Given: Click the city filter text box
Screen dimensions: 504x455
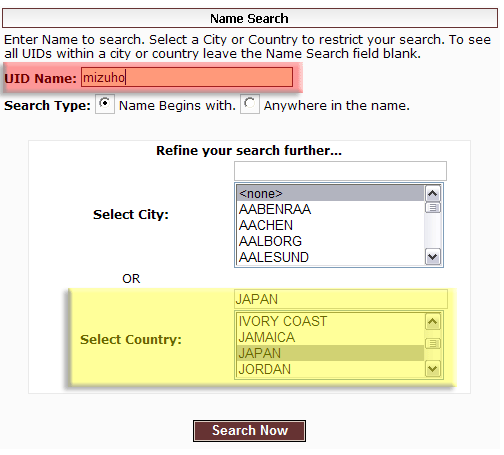Looking at the screenshot, I should click(340, 171).
